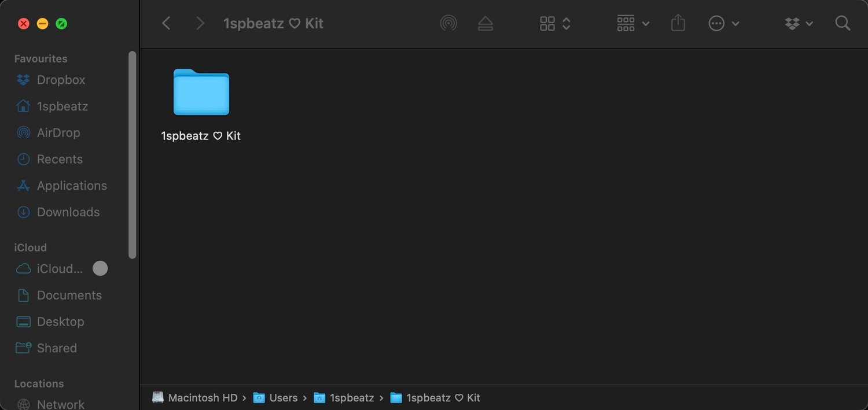Click the Locations section header

39,383
